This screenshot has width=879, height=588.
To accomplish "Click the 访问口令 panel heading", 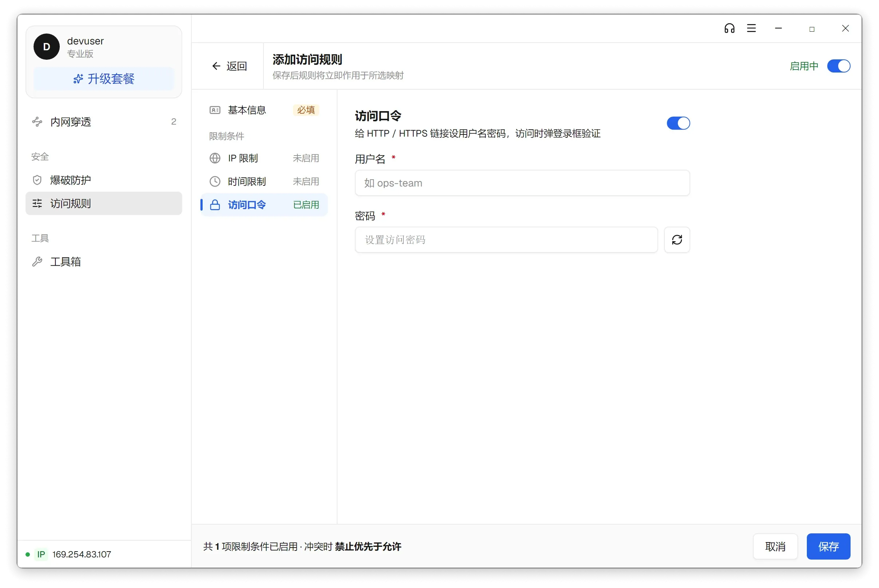I will tap(378, 116).
